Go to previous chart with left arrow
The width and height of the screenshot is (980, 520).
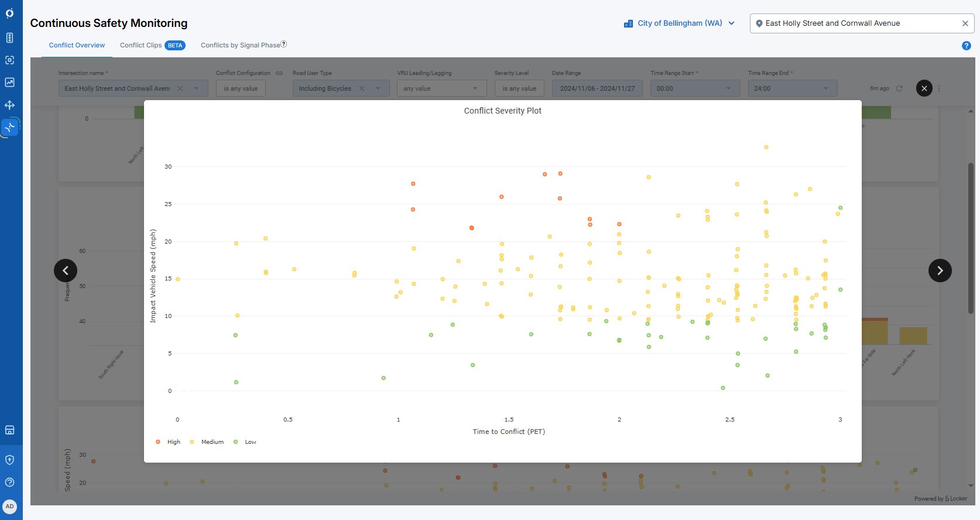coord(66,271)
